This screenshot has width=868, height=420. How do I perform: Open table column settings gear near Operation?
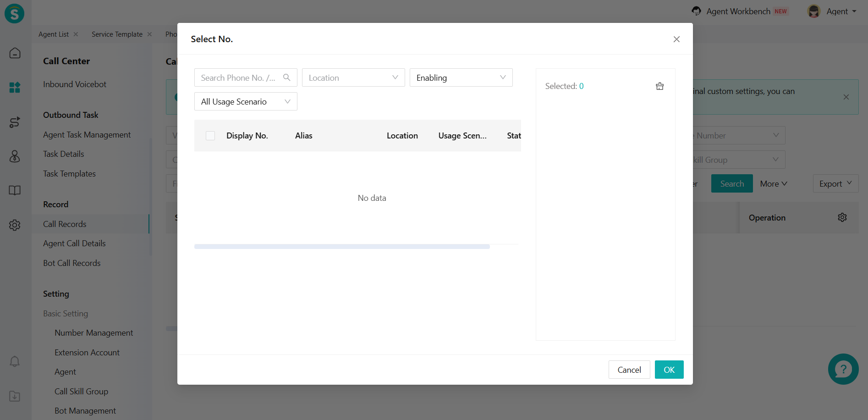(x=842, y=217)
